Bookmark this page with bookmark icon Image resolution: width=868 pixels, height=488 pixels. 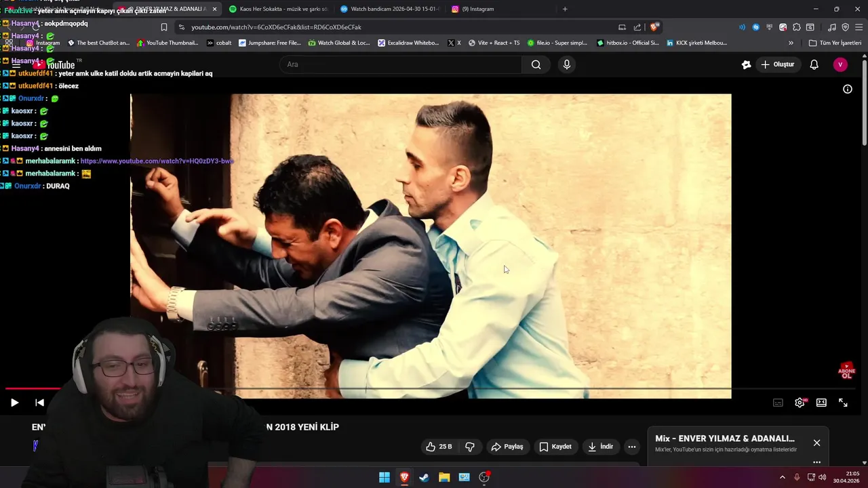click(x=163, y=27)
